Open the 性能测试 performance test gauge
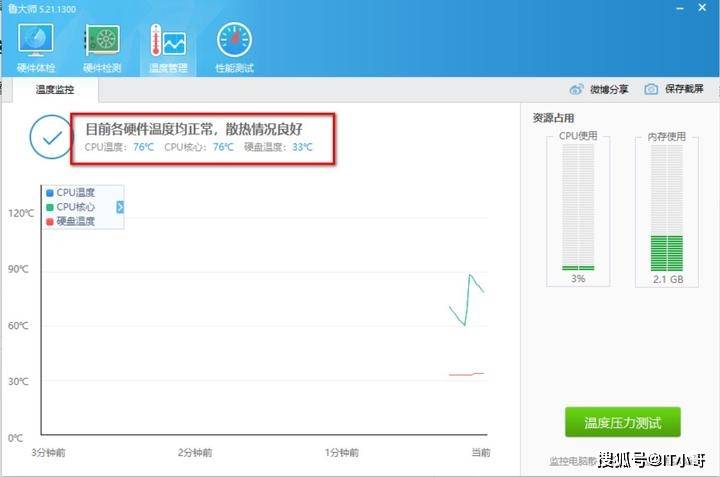The height and width of the screenshot is (477, 720). pos(234,46)
